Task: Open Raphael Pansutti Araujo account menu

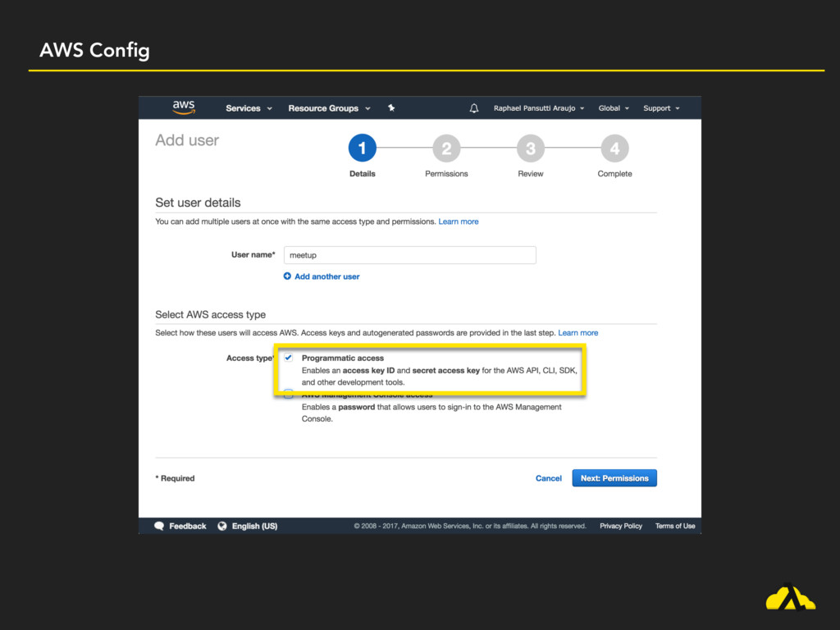Action: point(538,108)
